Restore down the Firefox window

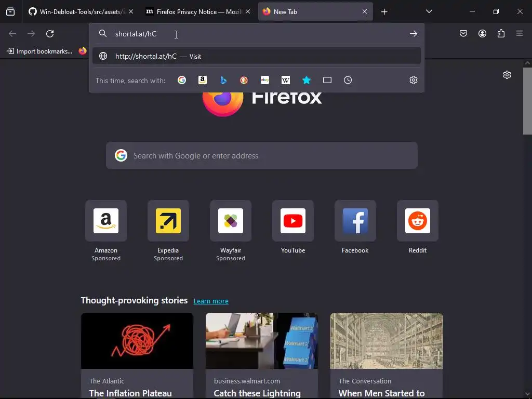point(496,11)
